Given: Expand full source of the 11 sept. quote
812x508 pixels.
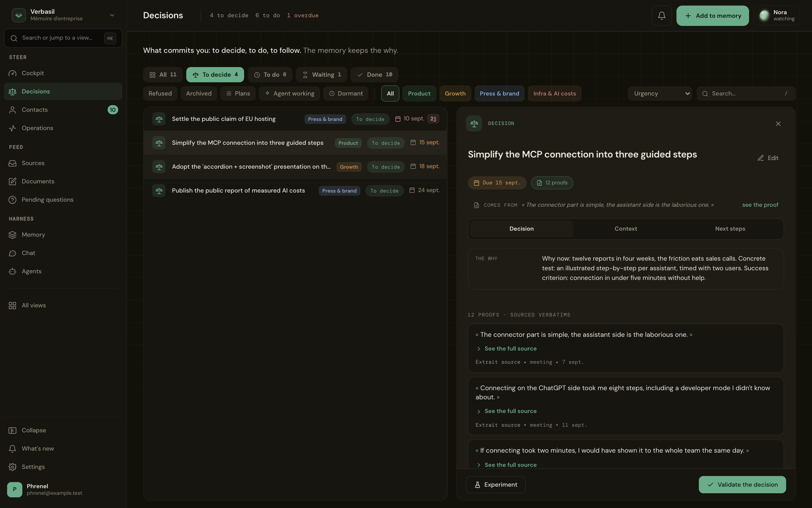Looking at the screenshot, I should [507, 411].
